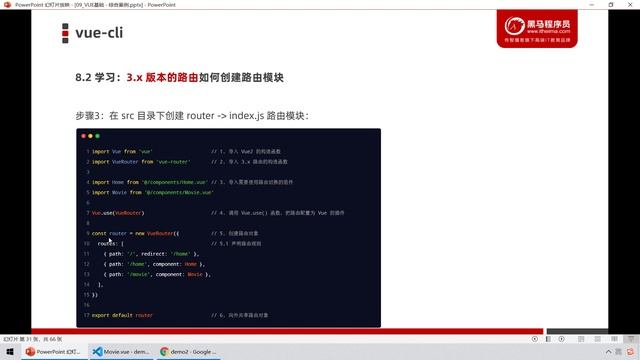The image size is (640, 360).
Task: Click the slide counter in status bar
Action: click(33, 339)
